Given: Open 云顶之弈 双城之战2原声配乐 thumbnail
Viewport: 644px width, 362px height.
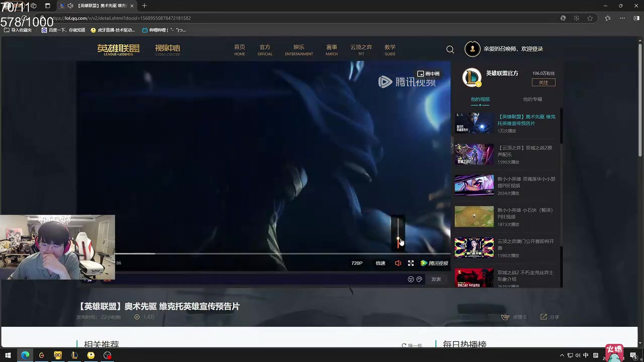Looking at the screenshot, I should tap(474, 154).
